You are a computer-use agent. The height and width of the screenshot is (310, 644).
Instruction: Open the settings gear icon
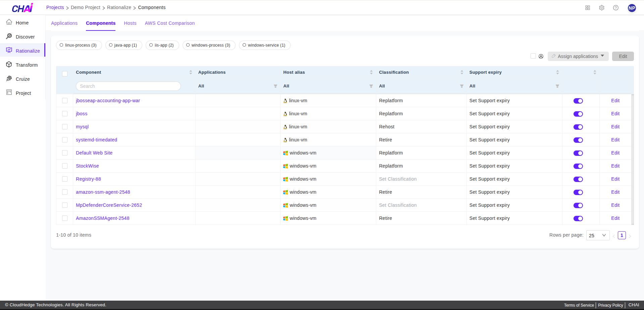602,7
